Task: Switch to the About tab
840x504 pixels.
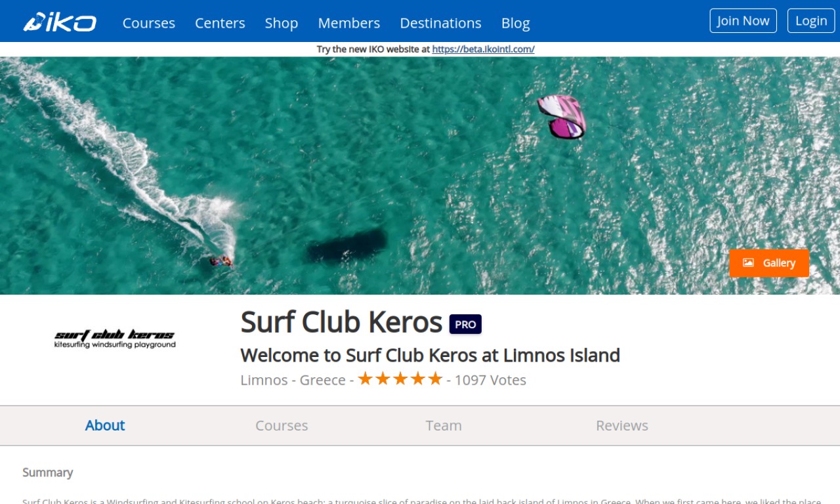Action: [105, 425]
